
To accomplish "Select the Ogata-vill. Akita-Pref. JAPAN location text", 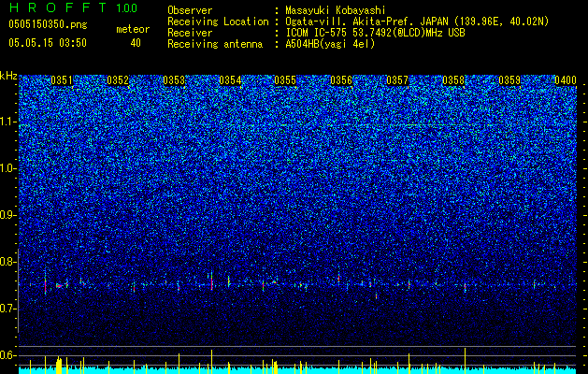I will [x=417, y=22].
